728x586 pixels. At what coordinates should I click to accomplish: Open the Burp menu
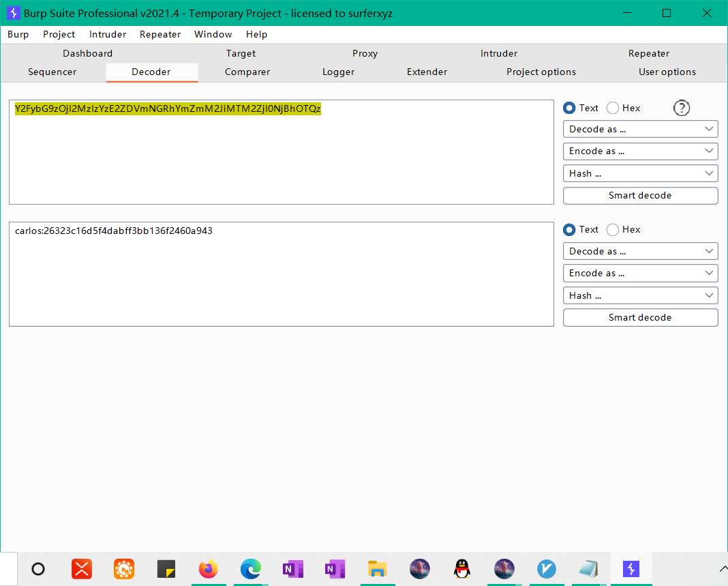18,34
